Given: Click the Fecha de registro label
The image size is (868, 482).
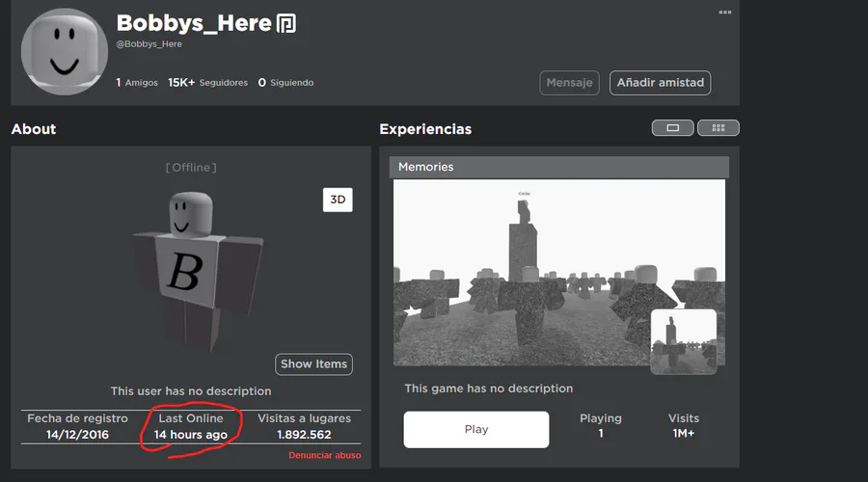Looking at the screenshot, I should [x=77, y=418].
